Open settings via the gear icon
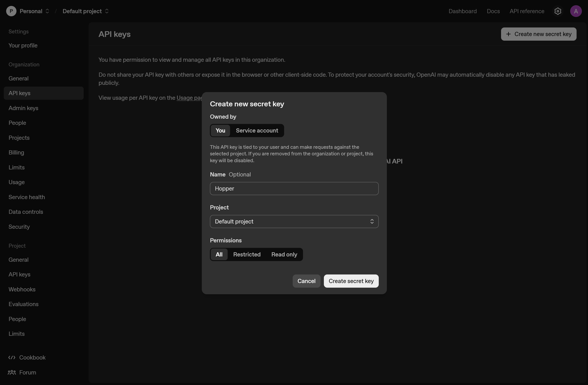 click(558, 11)
